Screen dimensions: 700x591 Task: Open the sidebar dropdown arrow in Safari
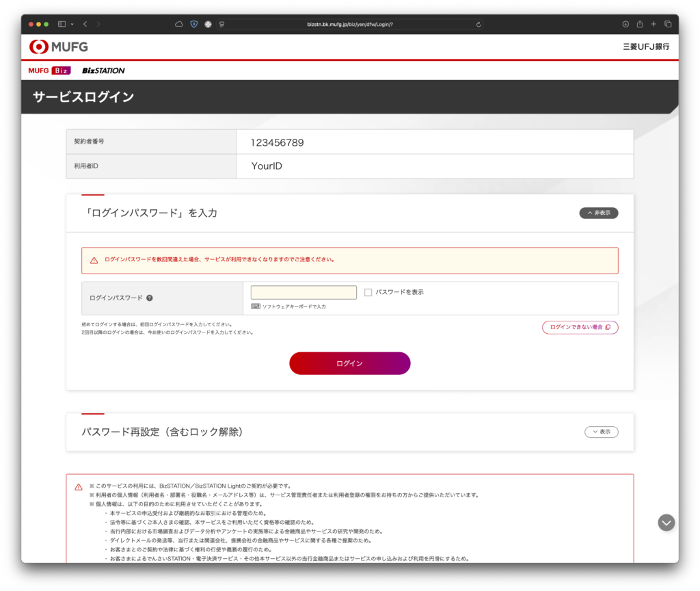pos(72,24)
